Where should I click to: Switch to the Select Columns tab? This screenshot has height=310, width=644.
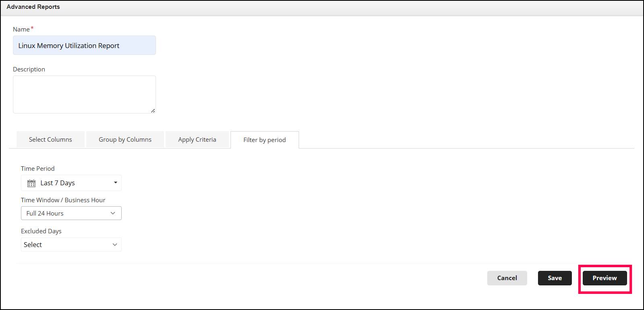point(50,139)
